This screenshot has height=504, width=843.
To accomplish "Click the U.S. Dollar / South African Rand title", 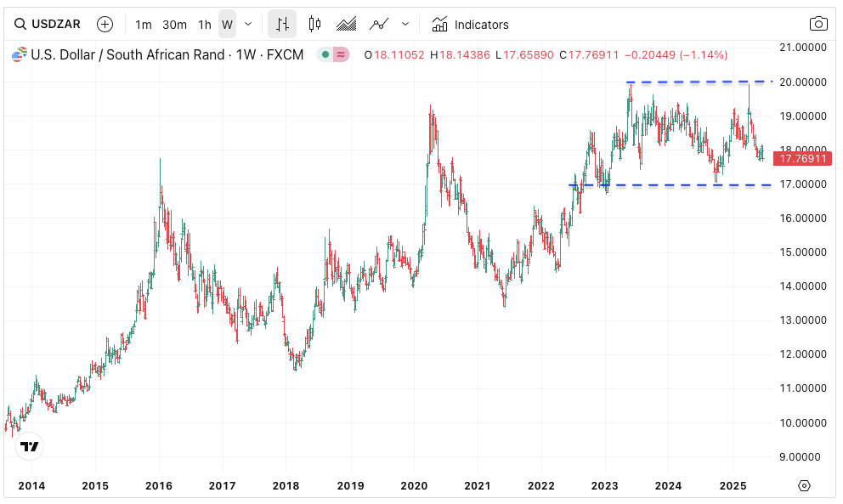I will click(127, 55).
